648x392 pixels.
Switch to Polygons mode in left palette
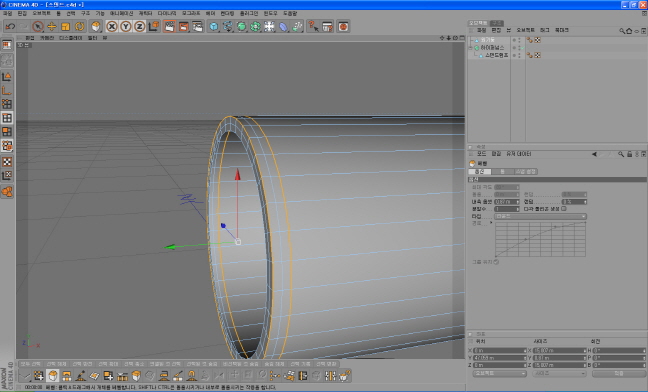7,132
